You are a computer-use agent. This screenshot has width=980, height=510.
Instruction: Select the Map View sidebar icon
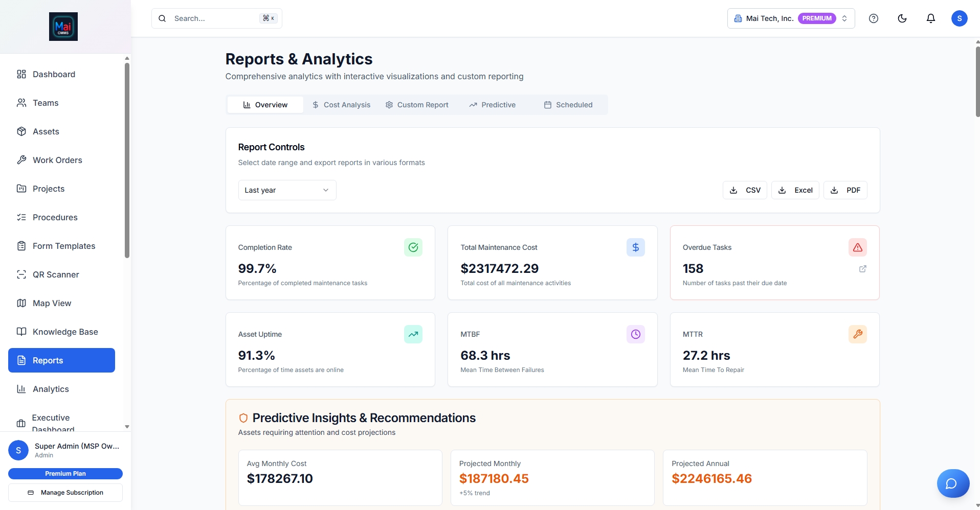tap(21, 303)
